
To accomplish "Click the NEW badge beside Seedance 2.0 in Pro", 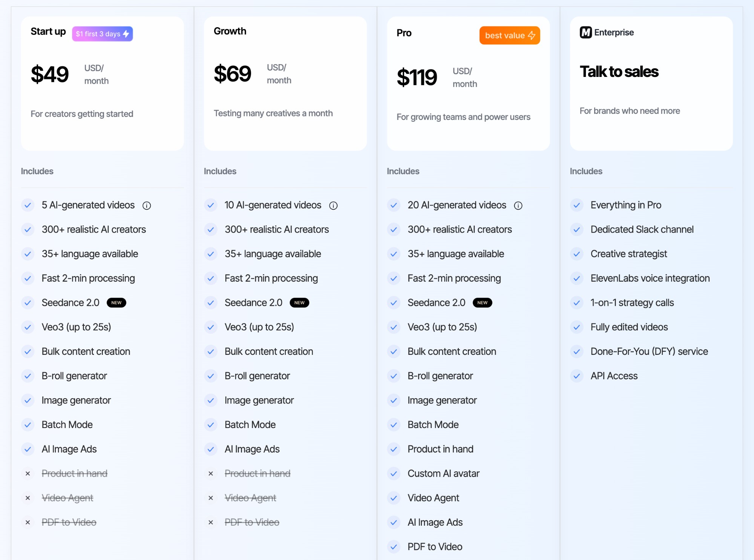I will (x=483, y=302).
